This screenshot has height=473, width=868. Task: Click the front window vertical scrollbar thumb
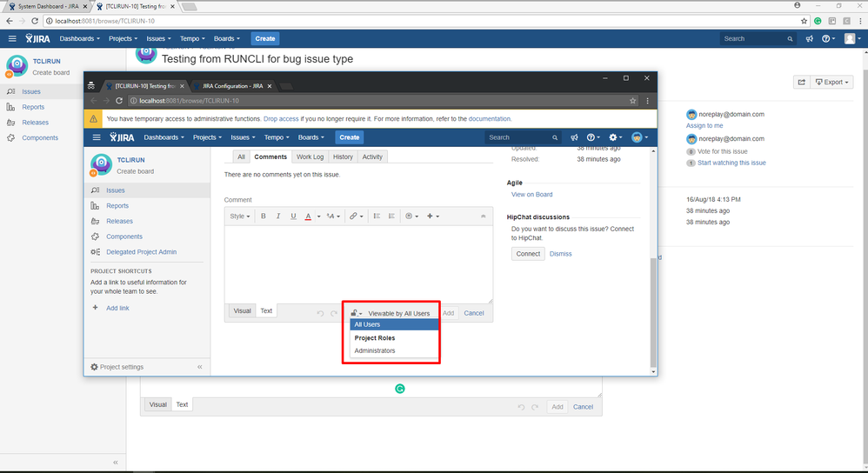pos(653,313)
